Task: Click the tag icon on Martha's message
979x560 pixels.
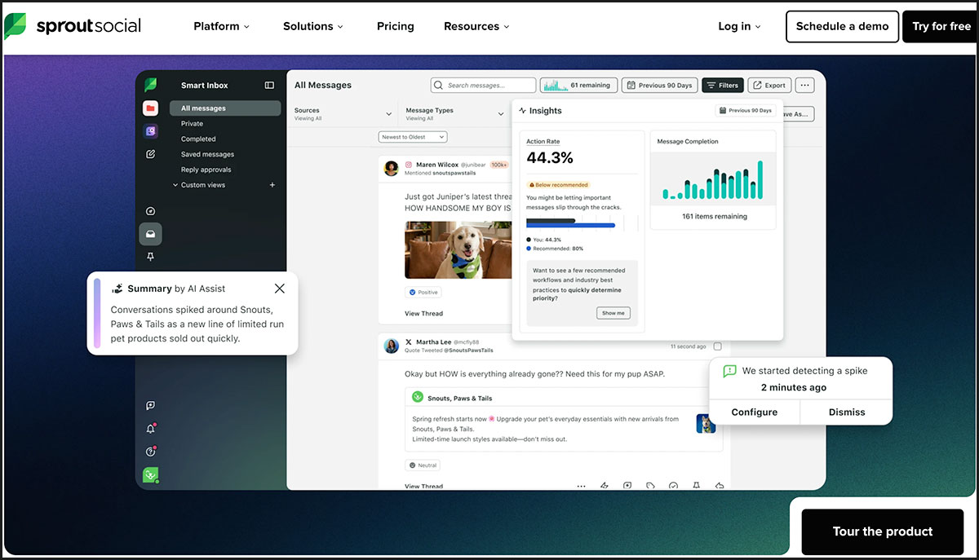Action: point(650,485)
